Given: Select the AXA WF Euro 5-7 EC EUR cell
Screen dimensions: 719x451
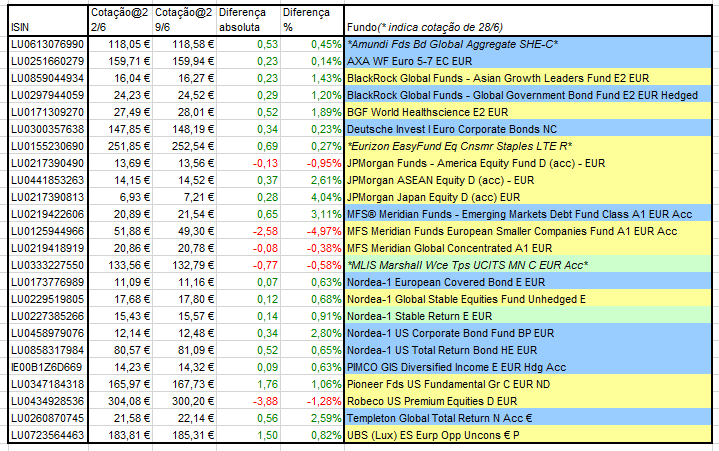Looking at the screenshot, I should coord(528,61).
